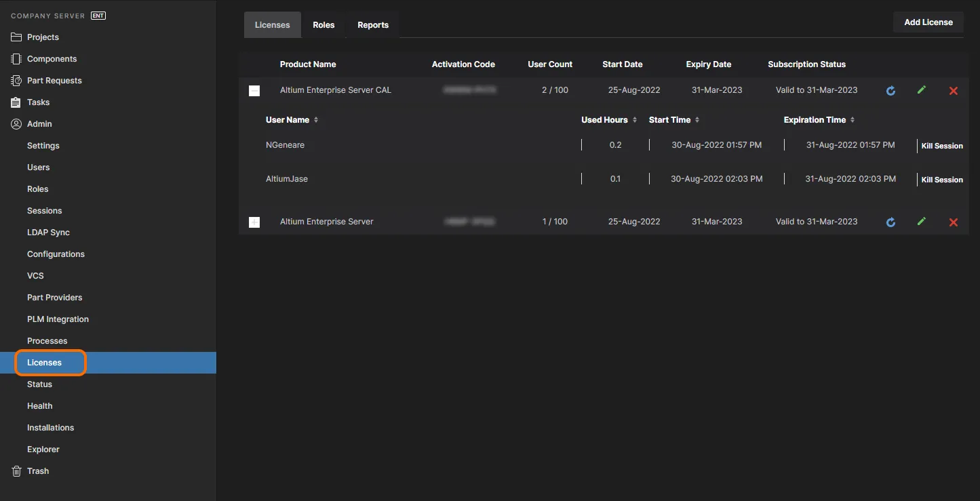This screenshot has height=501, width=980.
Task: Click the Tasks clipboard icon
Action: click(x=16, y=102)
